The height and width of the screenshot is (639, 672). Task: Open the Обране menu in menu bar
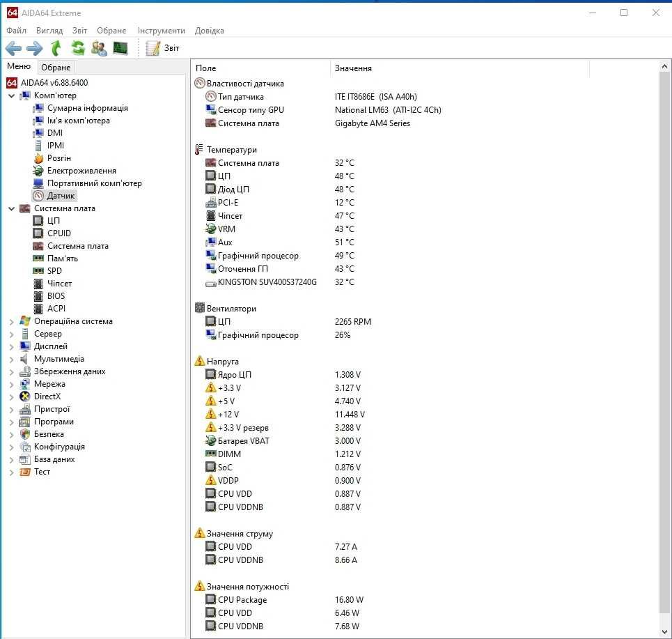pyautogui.click(x=111, y=31)
